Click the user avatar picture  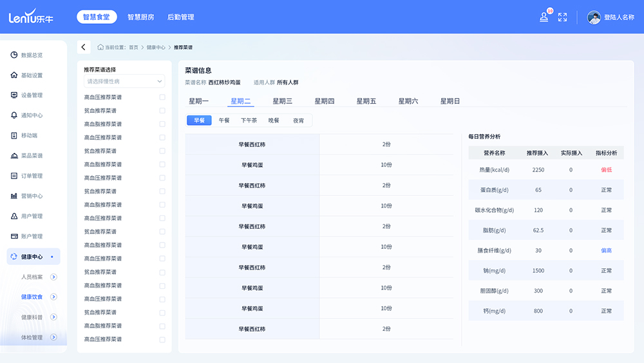pos(594,17)
